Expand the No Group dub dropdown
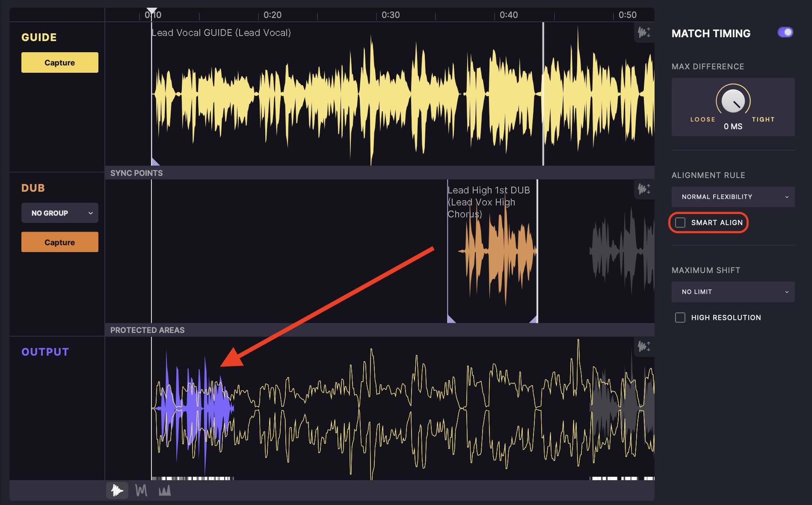 pyautogui.click(x=60, y=213)
